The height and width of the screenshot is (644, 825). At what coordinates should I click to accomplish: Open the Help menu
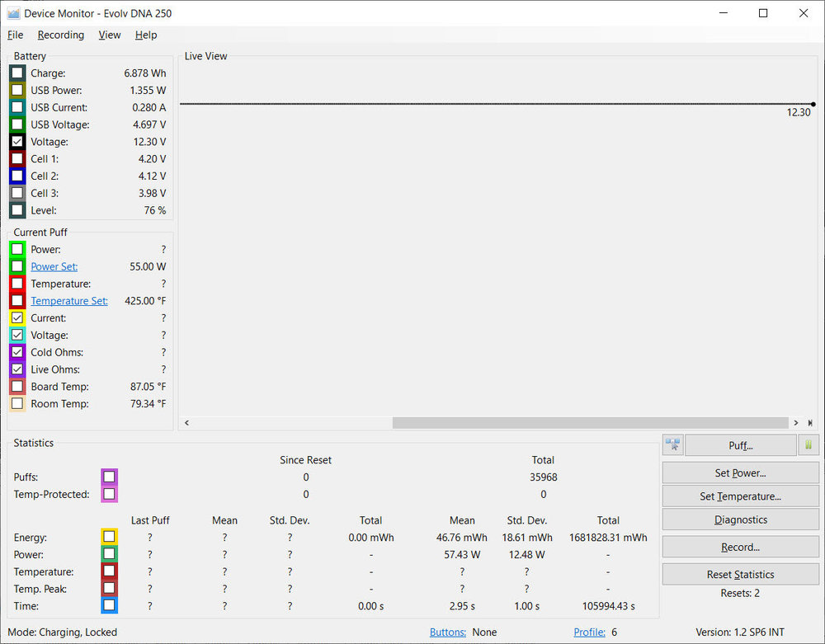146,35
